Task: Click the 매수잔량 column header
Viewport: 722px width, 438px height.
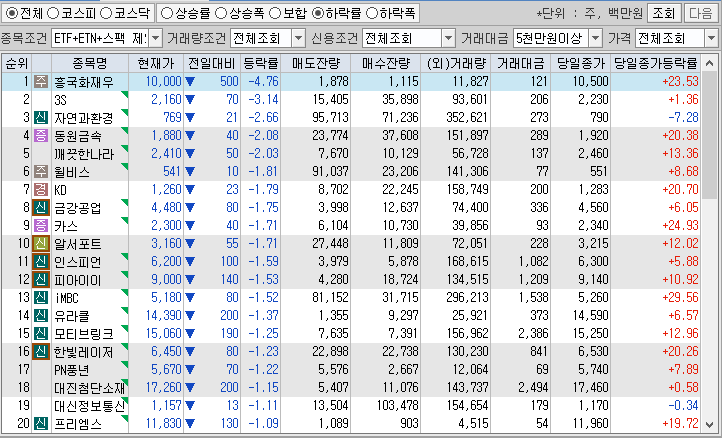Action: [x=385, y=64]
